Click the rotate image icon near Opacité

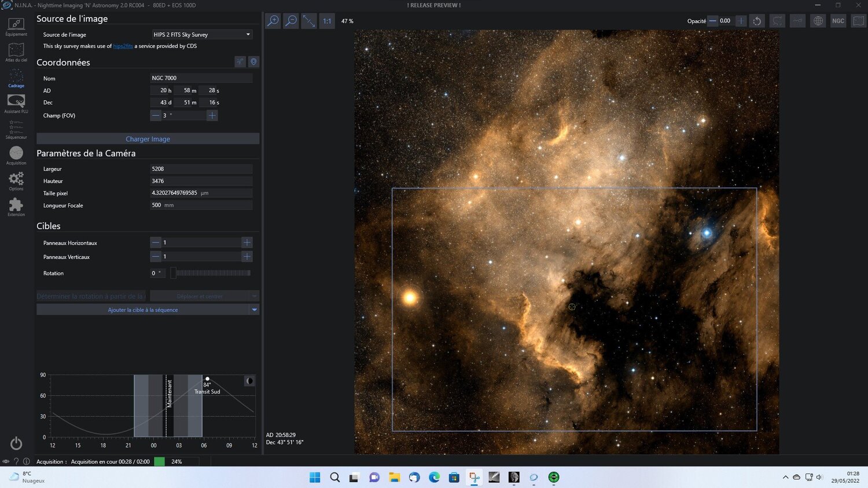pos(757,20)
